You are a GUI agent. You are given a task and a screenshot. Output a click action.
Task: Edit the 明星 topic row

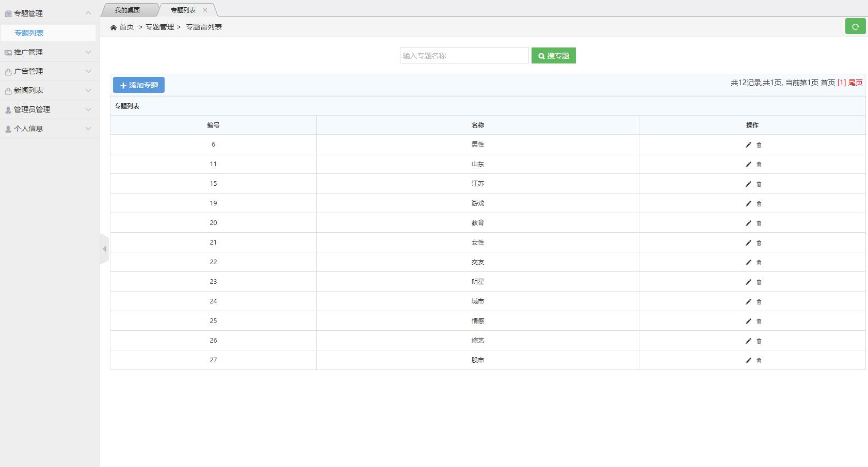pos(748,282)
